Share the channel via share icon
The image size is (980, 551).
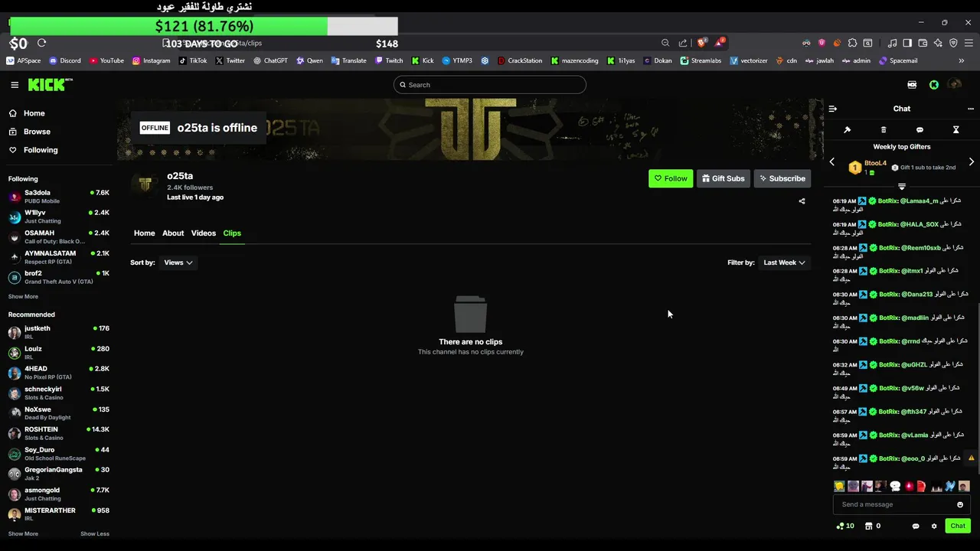tap(802, 201)
